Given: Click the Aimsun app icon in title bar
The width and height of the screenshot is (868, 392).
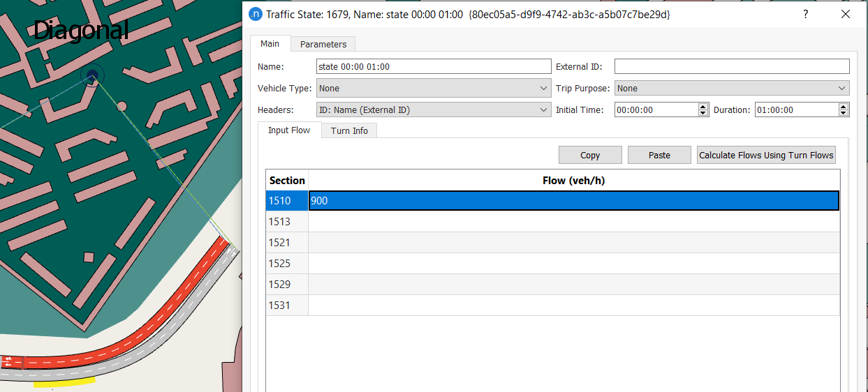Looking at the screenshot, I should 256,14.
